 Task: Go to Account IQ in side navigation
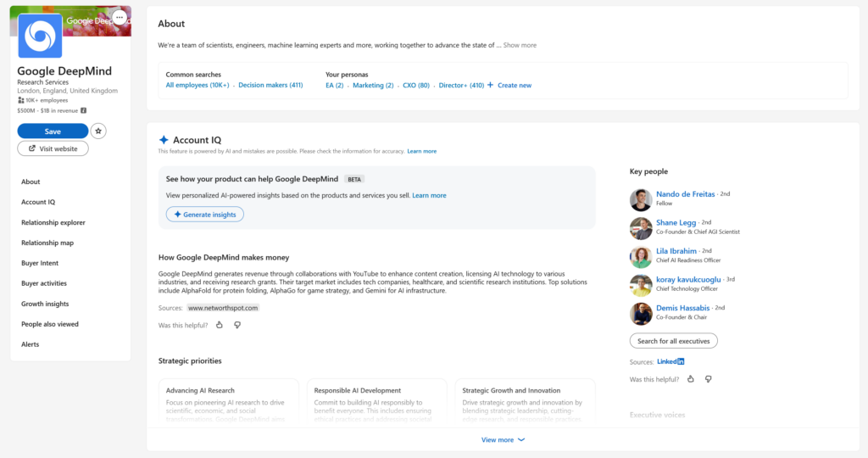point(38,202)
